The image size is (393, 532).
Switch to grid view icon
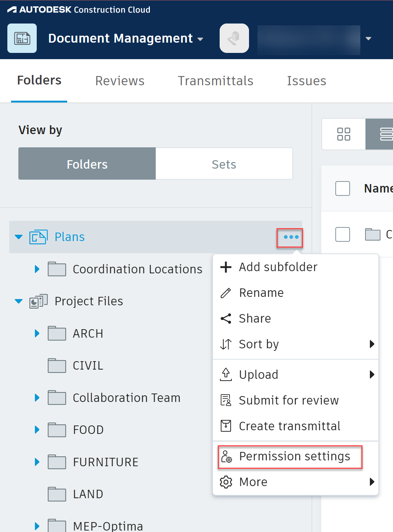(x=343, y=134)
